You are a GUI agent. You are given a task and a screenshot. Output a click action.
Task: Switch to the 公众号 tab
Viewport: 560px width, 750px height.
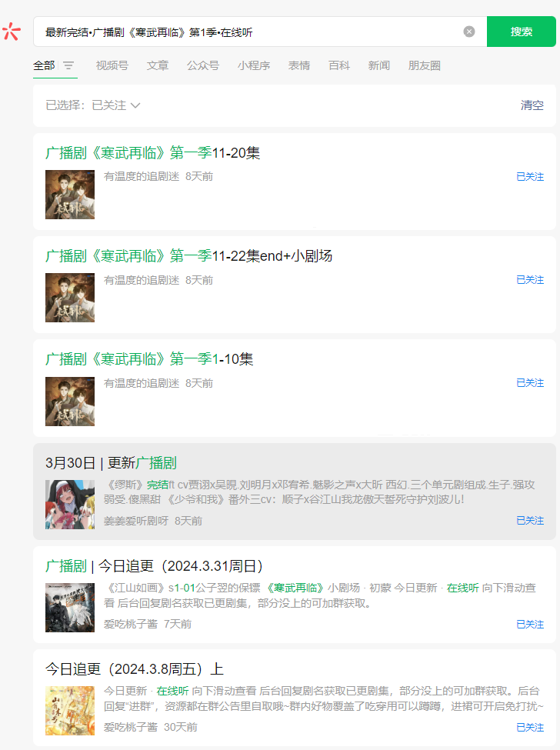point(203,65)
